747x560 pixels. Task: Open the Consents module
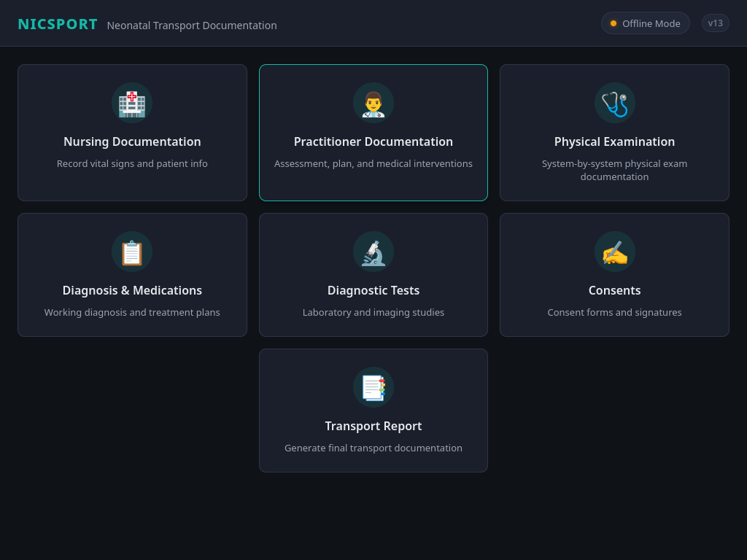614,274
